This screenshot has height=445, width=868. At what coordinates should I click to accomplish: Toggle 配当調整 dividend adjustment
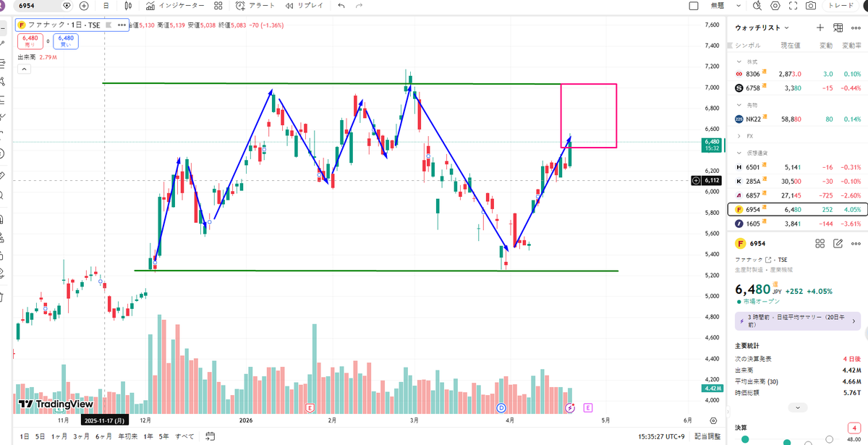[x=706, y=436]
